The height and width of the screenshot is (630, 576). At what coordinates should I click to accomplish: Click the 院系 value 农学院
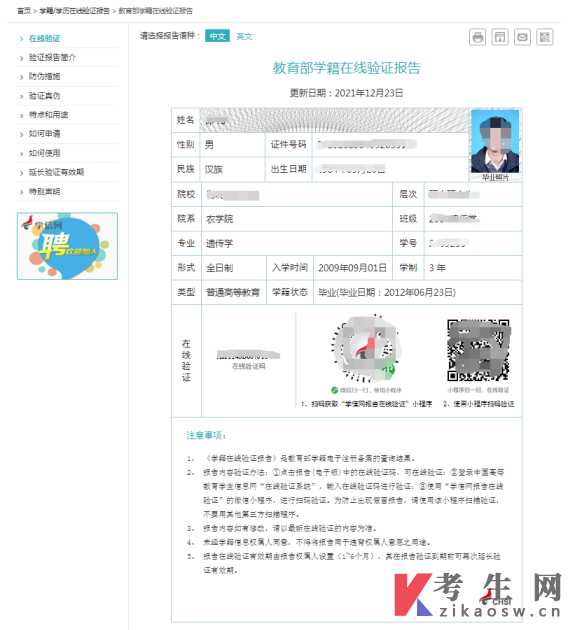(x=219, y=219)
